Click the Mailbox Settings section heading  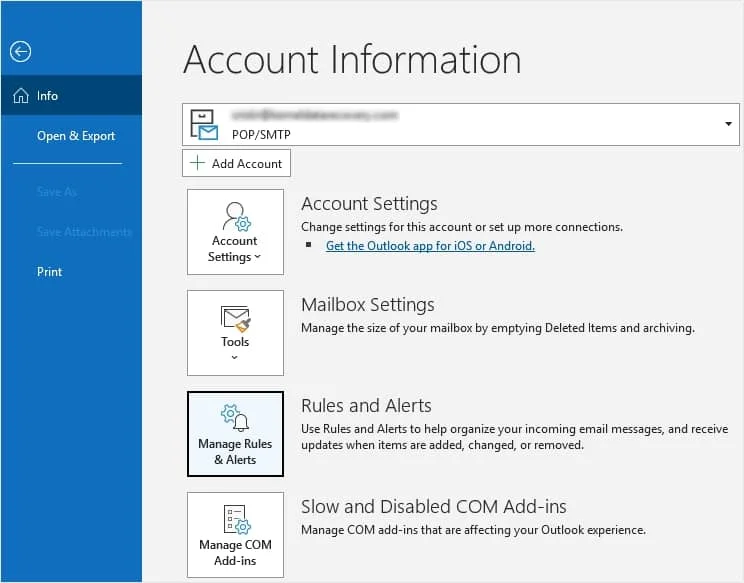tap(368, 305)
